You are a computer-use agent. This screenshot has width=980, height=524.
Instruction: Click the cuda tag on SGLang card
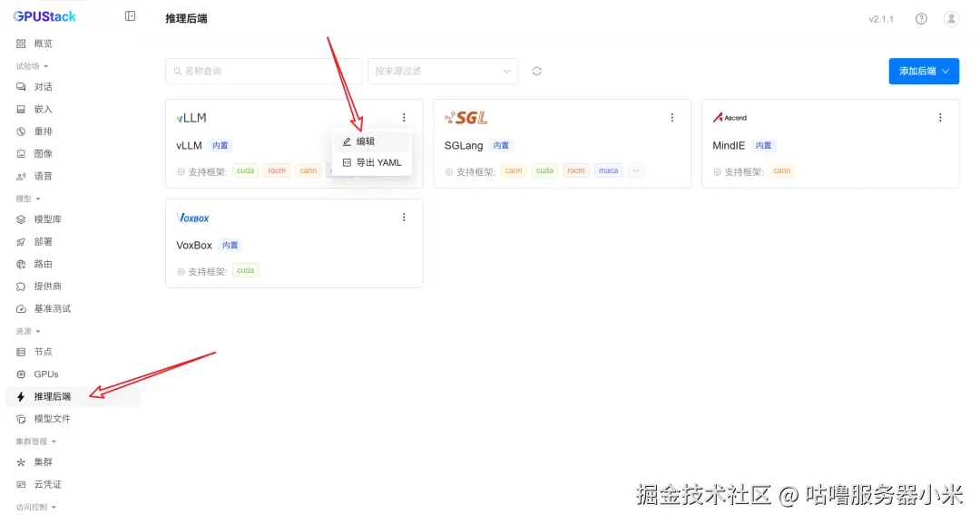pos(545,170)
